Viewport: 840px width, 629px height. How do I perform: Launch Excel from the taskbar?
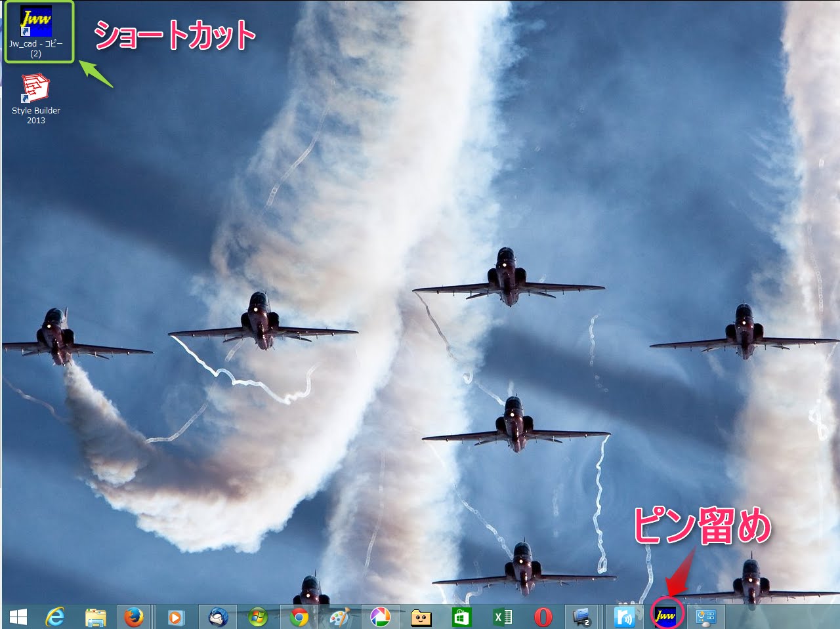[503, 617]
